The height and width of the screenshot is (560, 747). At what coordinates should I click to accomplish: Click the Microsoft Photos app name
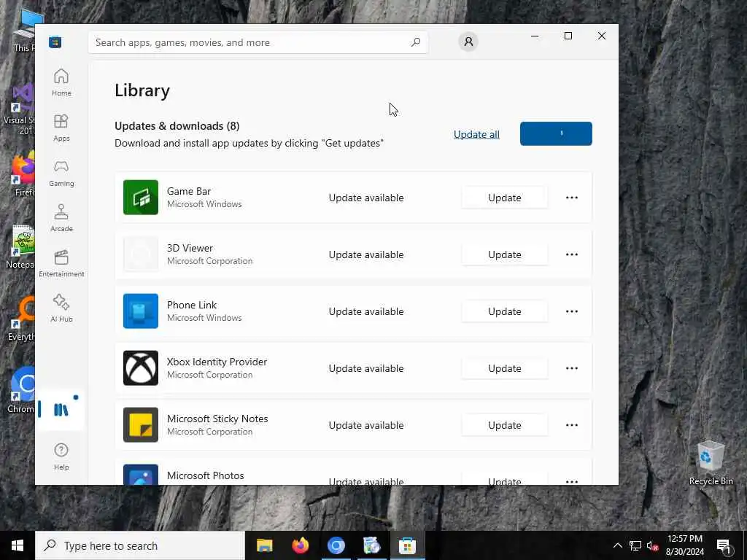coord(205,475)
